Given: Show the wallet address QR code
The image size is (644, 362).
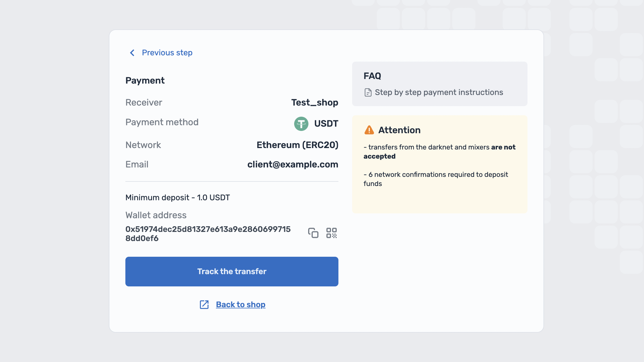Looking at the screenshot, I should point(332,233).
